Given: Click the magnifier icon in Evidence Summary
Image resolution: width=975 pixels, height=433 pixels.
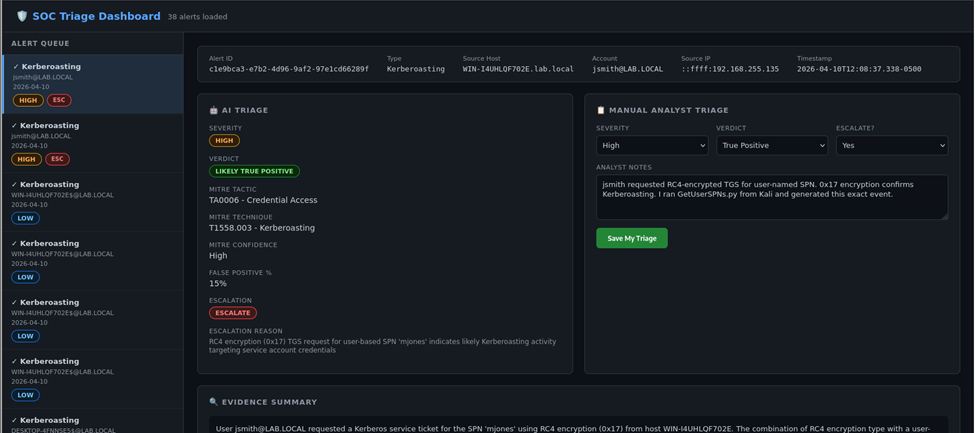Looking at the screenshot, I should (214, 402).
